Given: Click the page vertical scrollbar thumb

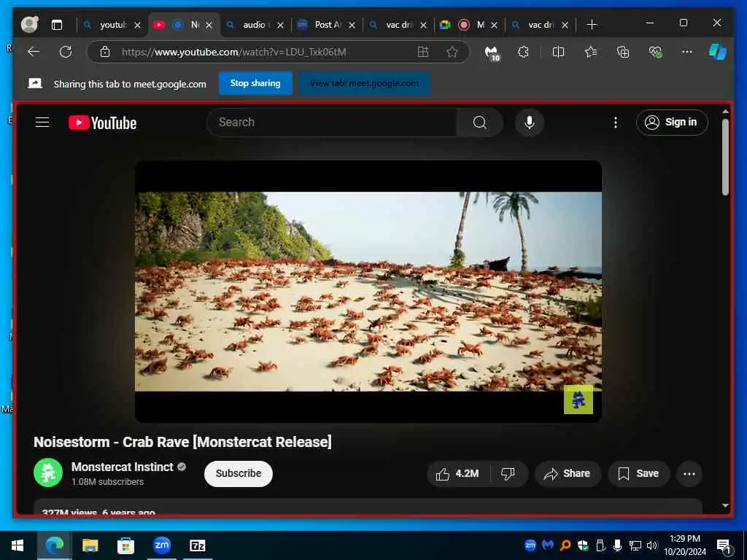Looking at the screenshot, I should tap(726, 157).
